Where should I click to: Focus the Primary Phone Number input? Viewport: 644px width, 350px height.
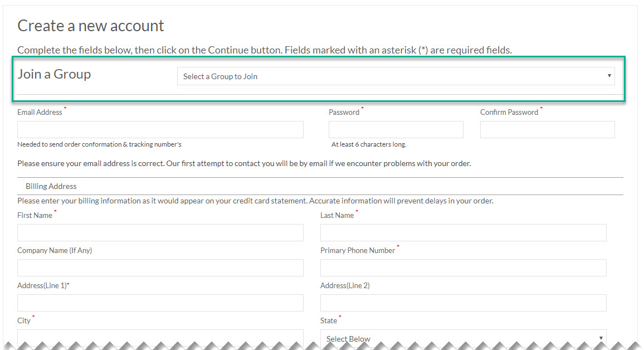[463, 268]
